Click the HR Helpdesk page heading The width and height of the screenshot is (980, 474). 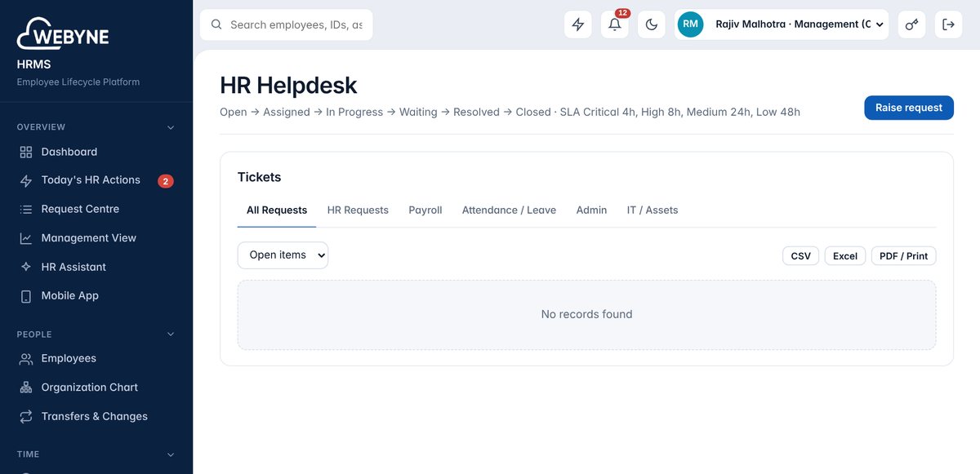click(x=288, y=85)
